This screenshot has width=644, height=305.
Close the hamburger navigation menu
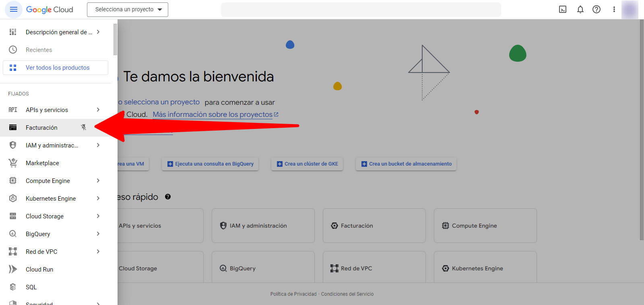click(13, 9)
